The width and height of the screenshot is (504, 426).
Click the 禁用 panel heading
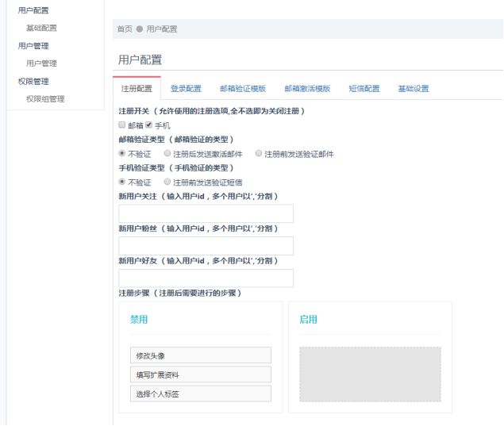pyautogui.click(x=139, y=320)
